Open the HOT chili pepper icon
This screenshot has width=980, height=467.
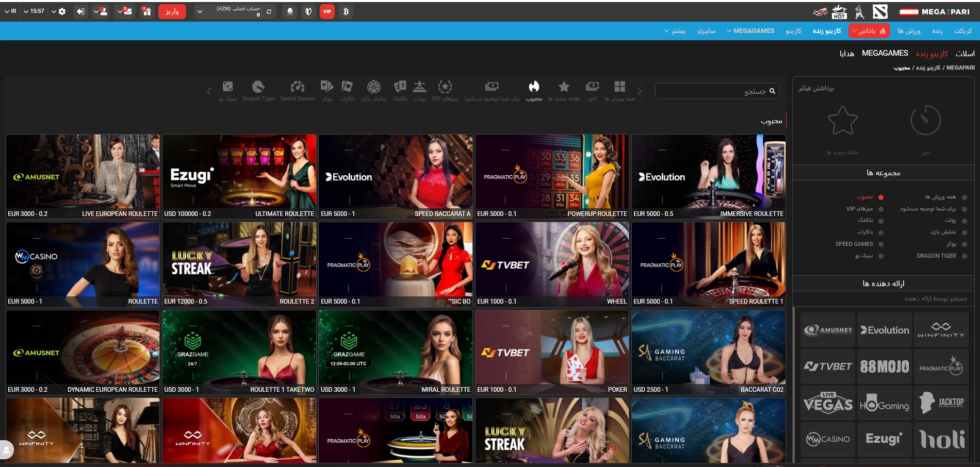(x=839, y=11)
